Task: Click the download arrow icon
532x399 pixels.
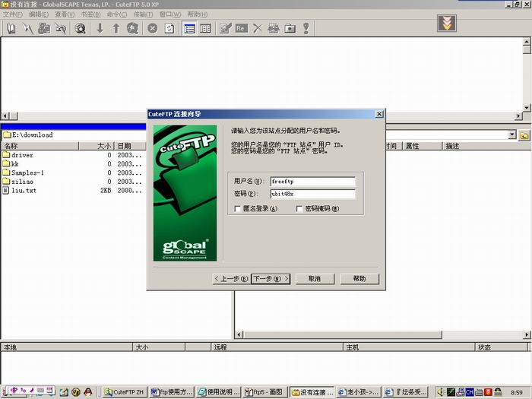Action: pyautogui.click(x=100, y=29)
